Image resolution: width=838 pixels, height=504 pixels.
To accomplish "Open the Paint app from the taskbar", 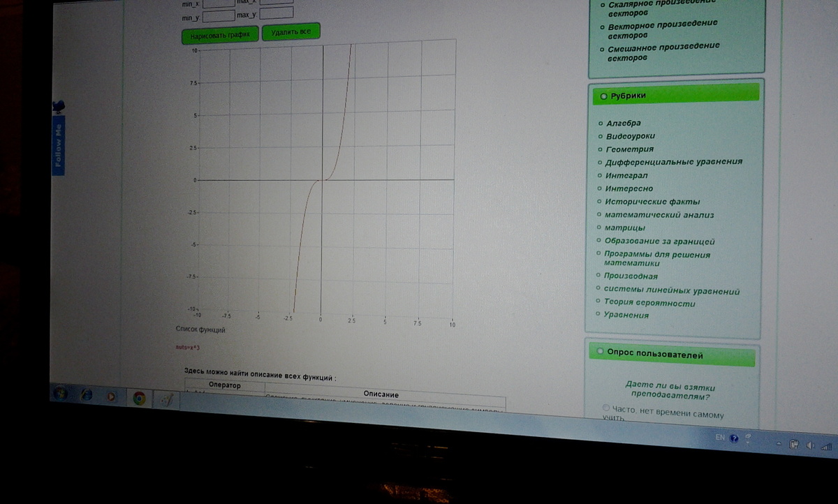I will pos(167,400).
